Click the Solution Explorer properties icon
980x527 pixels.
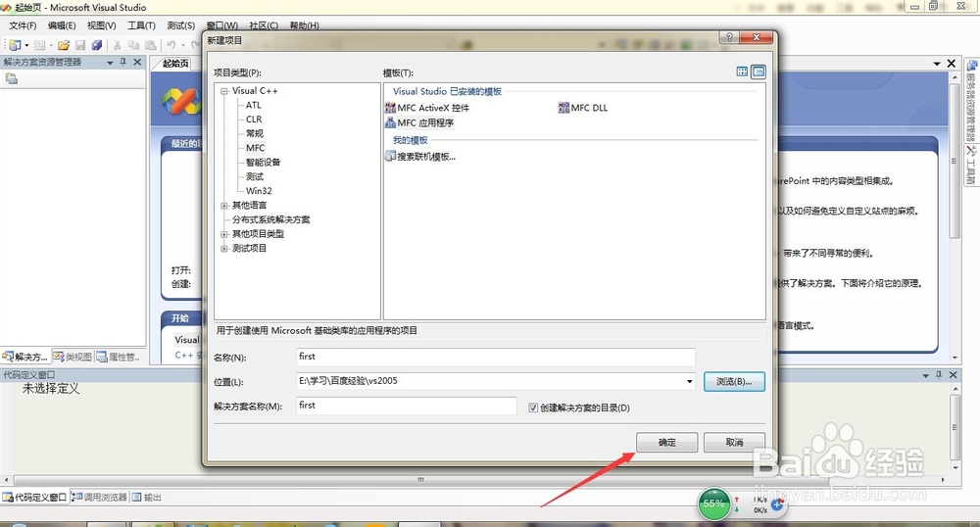point(11,78)
